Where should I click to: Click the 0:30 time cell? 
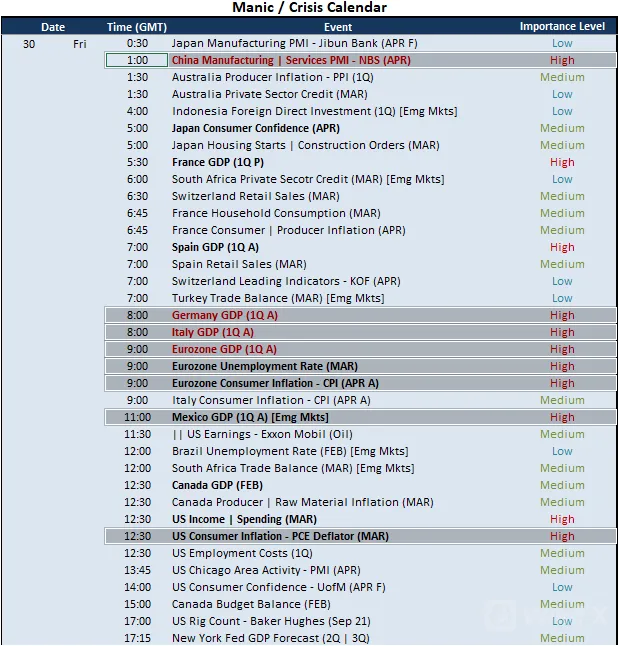coord(137,43)
